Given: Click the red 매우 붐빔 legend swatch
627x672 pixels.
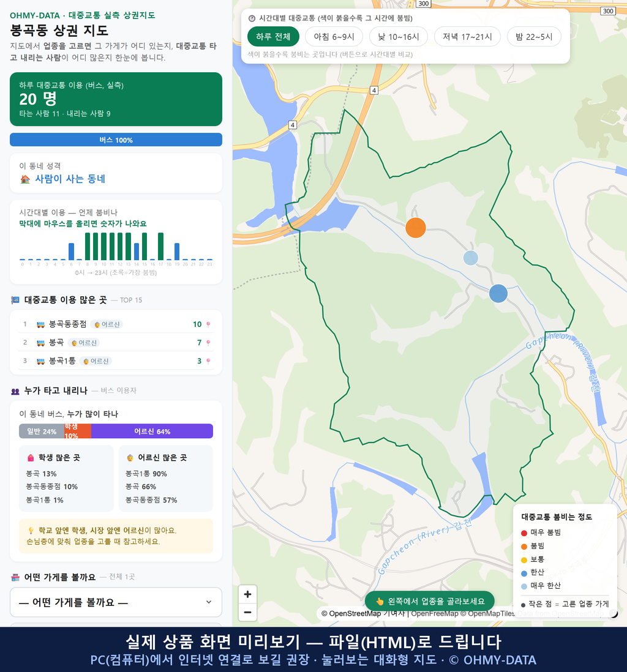Looking at the screenshot, I should point(524,532).
